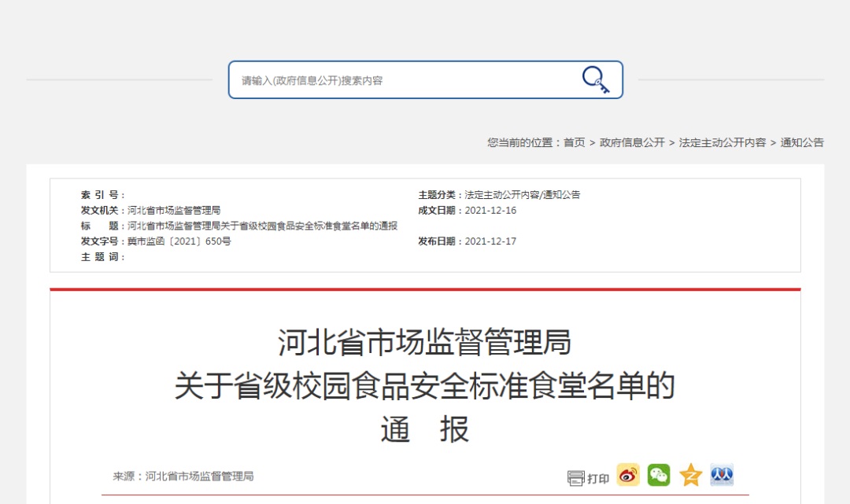Share the article to Sina Weibo
The image size is (850, 504).
(x=628, y=476)
